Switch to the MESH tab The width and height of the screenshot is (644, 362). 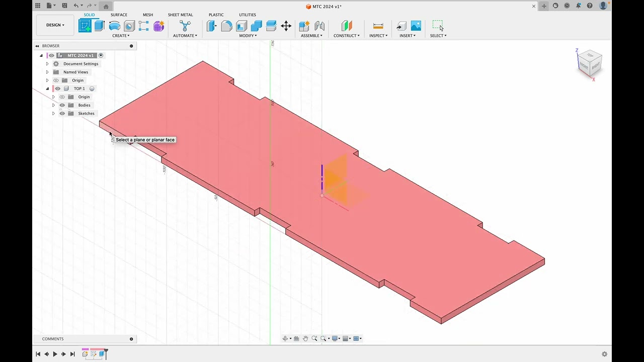tap(147, 15)
